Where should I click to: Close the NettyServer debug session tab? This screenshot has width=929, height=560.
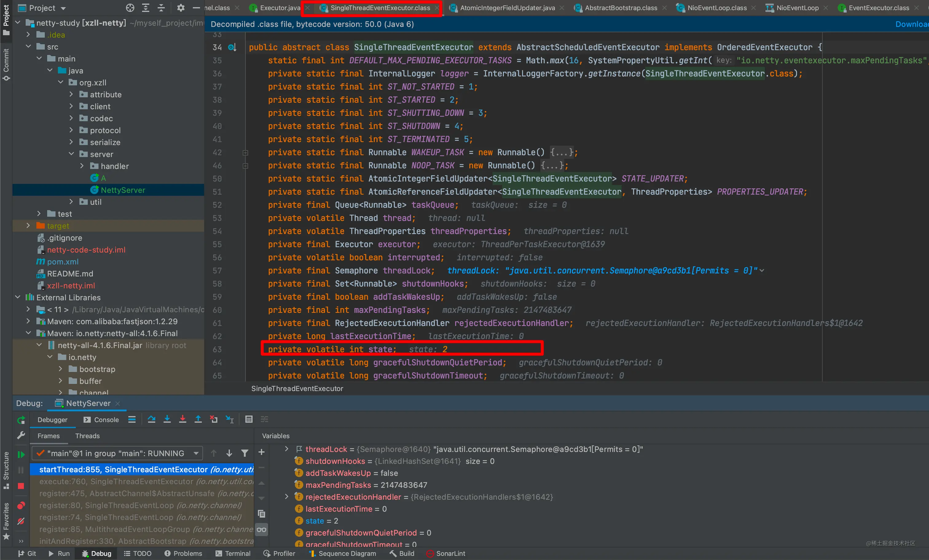coord(118,404)
